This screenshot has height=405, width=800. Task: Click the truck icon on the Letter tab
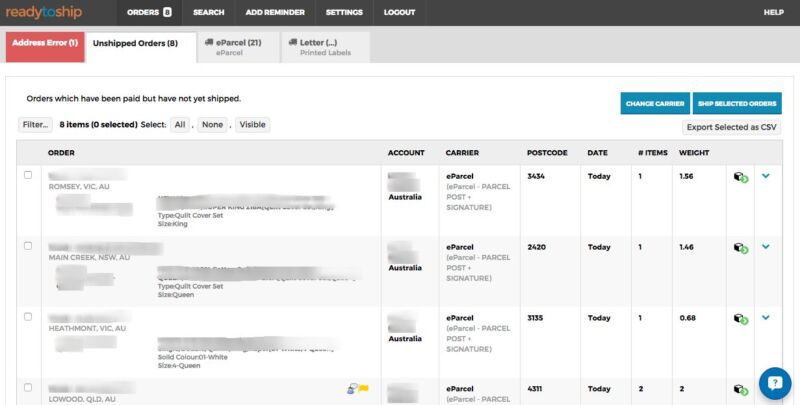[x=293, y=42]
